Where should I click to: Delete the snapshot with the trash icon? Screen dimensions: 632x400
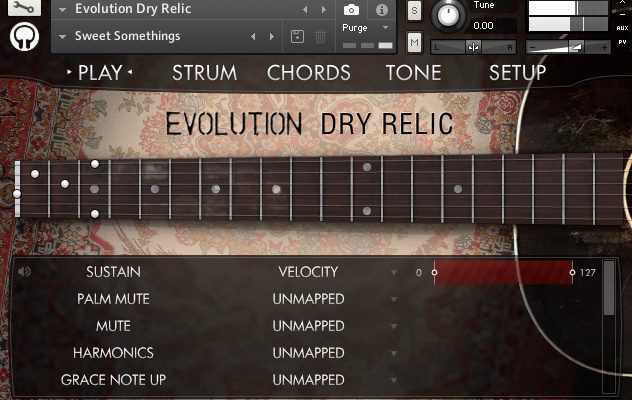[x=320, y=37]
